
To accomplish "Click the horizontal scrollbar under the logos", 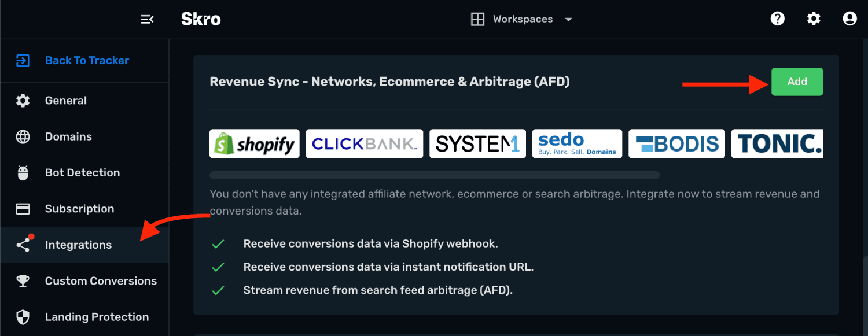I will click(x=435, y=175).
